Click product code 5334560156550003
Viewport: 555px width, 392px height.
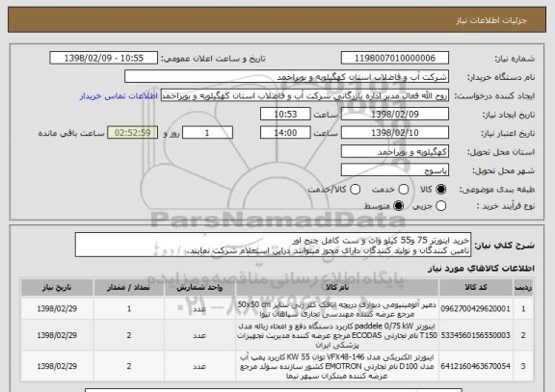tap(475, 335)
